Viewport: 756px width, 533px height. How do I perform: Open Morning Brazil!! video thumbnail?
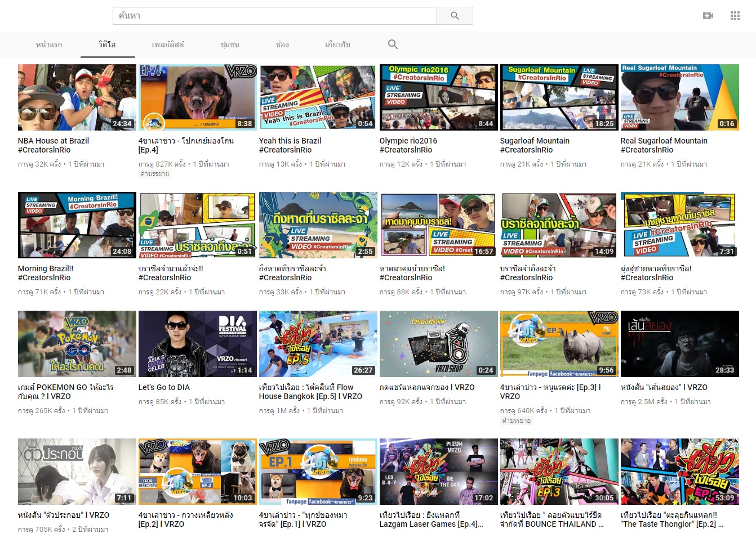[x=77, y=225]
